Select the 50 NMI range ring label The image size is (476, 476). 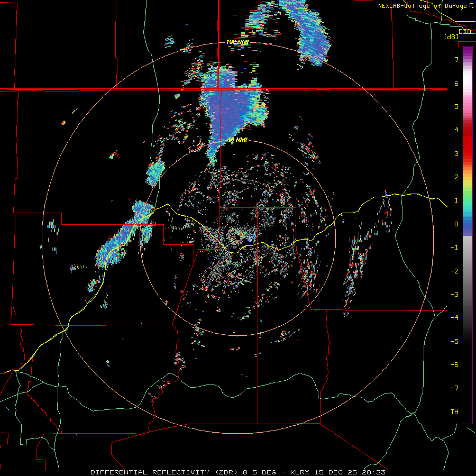[x=237, y=140]
